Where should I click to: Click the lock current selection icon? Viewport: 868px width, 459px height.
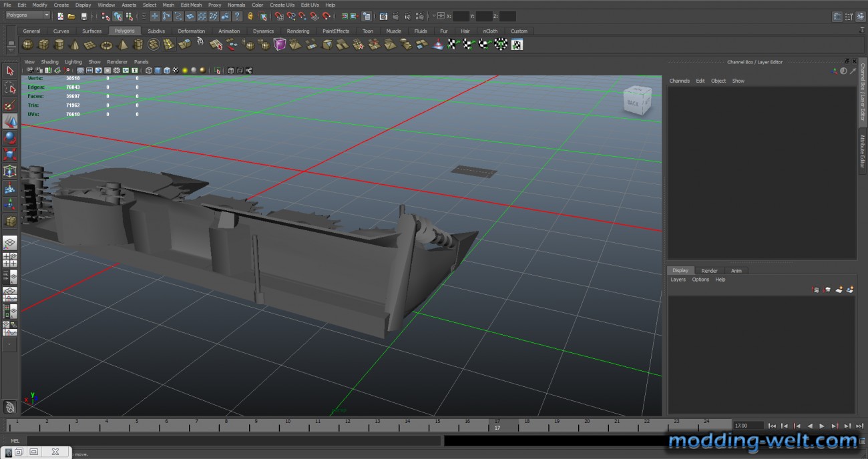click(x=250, y=16)
